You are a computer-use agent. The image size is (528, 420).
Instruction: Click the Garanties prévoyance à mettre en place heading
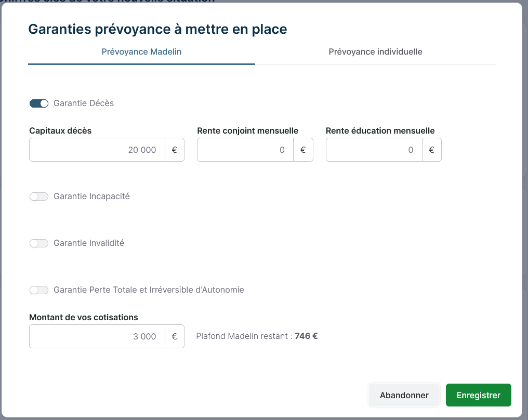157,29
